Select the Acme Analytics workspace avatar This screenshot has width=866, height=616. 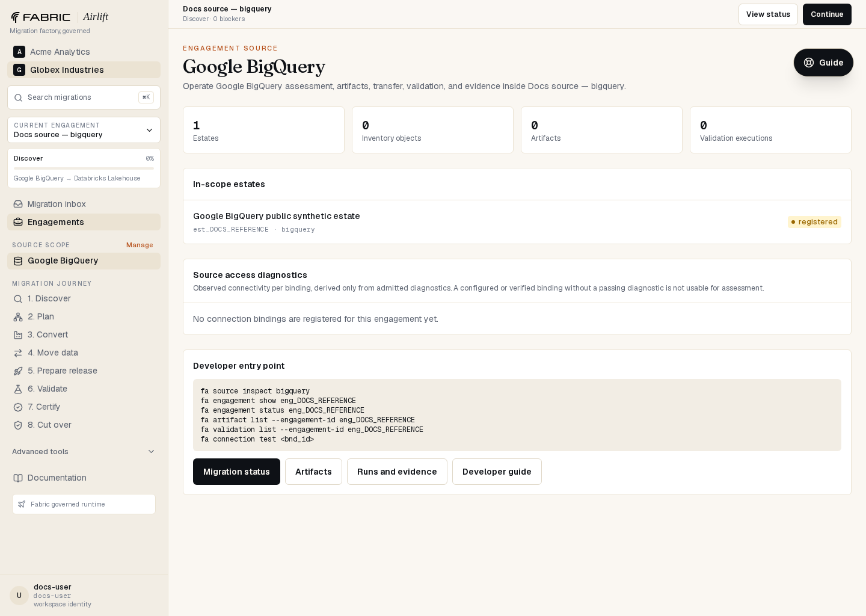point(19,52)
